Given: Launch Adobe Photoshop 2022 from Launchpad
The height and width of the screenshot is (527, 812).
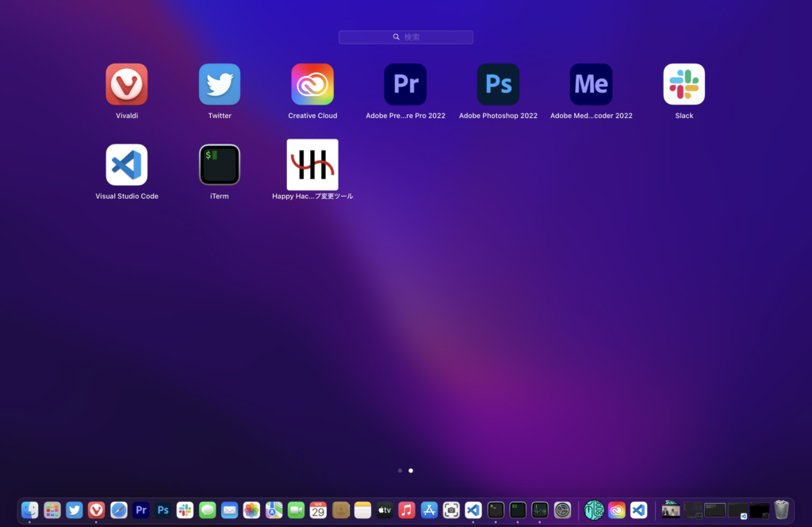Looking at the screenshot, I should point(498,84).
